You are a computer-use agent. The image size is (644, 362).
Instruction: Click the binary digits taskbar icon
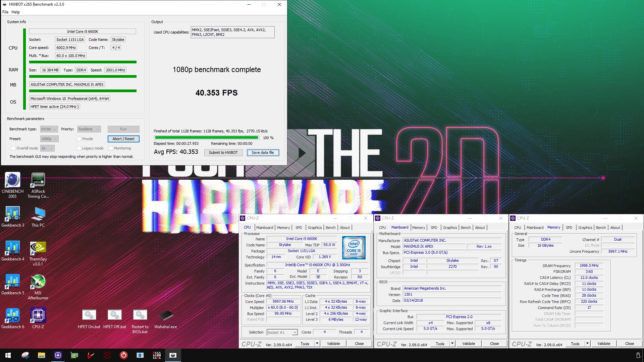(157, 355)
